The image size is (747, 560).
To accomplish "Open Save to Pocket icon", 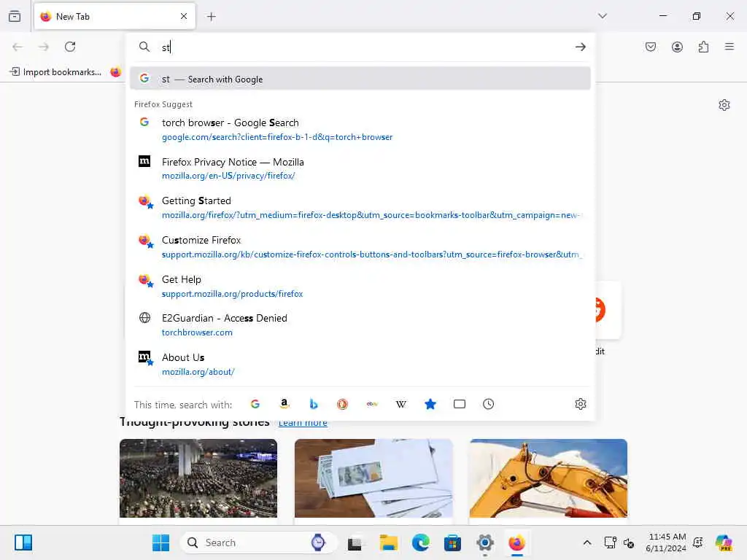I will [651, 47].
